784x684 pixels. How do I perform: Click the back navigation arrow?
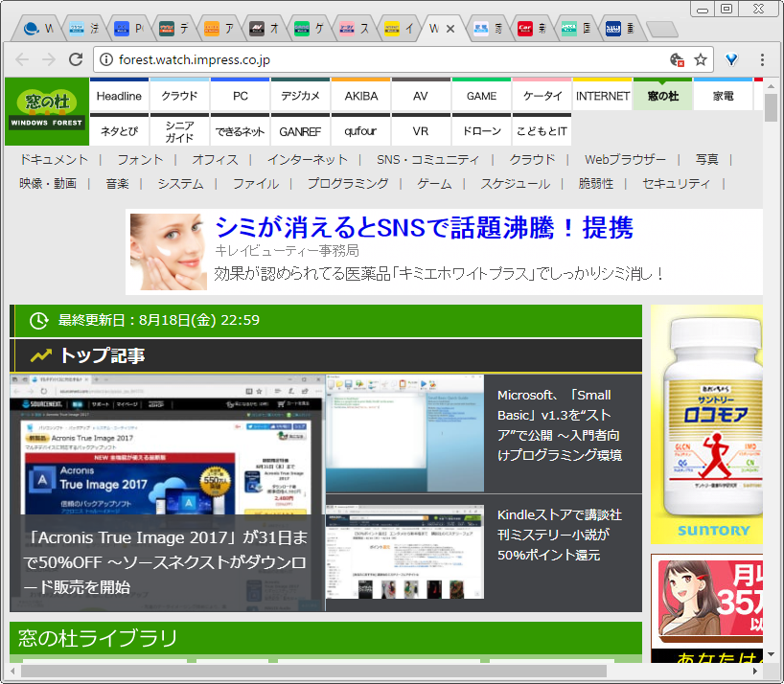pyautogui.click(x=21, y=58)
